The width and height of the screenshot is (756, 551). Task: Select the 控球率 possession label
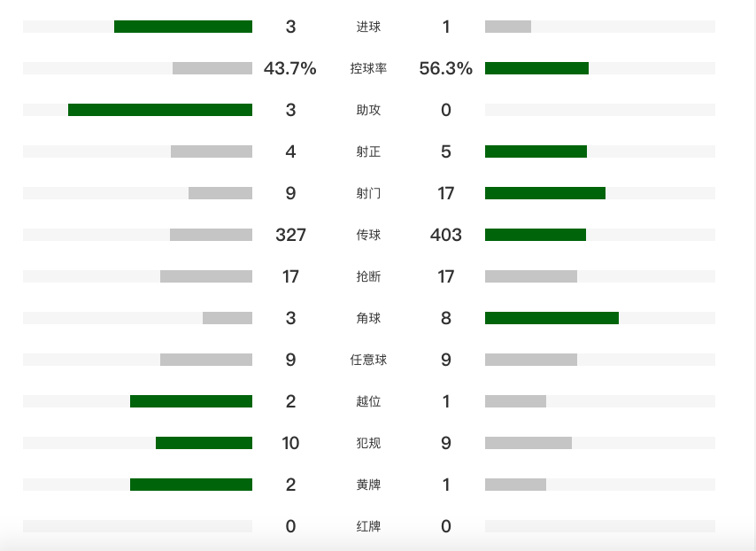(368, 68)
